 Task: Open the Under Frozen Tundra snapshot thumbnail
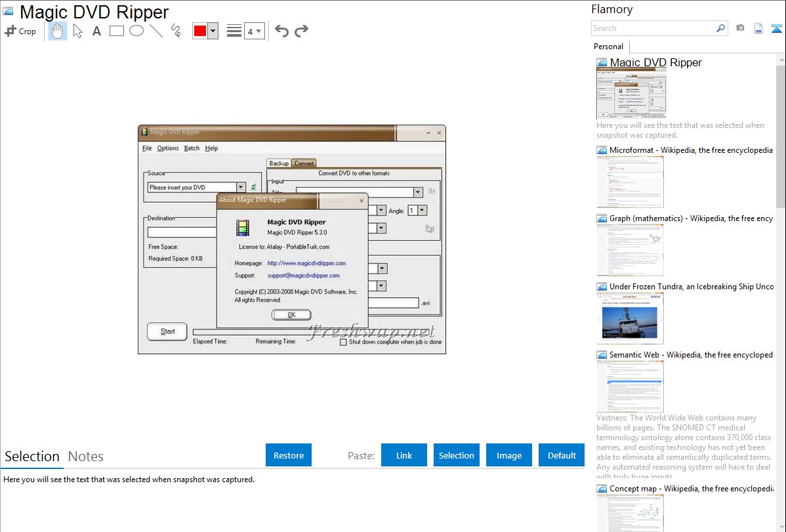coord(630,318)
